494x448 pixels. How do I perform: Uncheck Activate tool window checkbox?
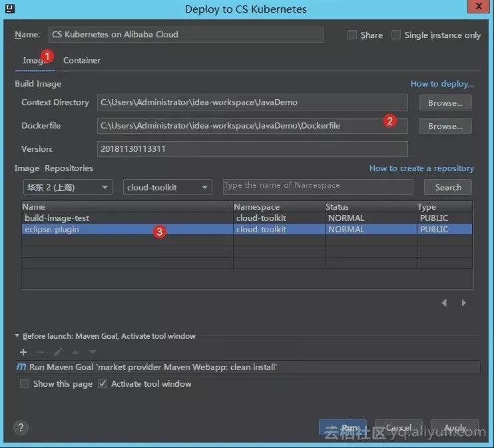pyautogui.click(x=103, y=383)
